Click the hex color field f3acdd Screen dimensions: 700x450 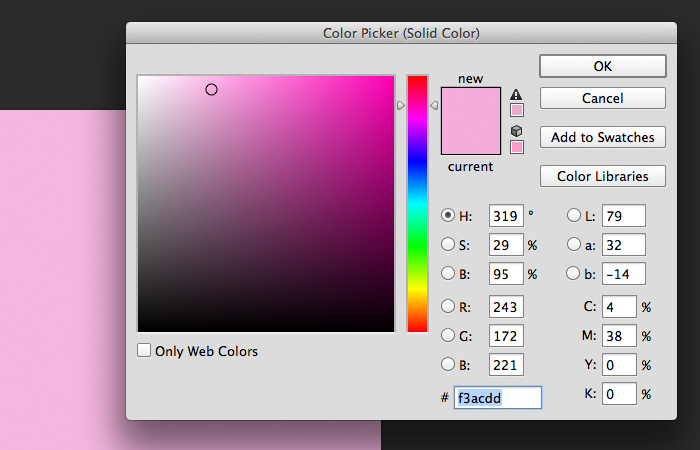tap(498, 397)
